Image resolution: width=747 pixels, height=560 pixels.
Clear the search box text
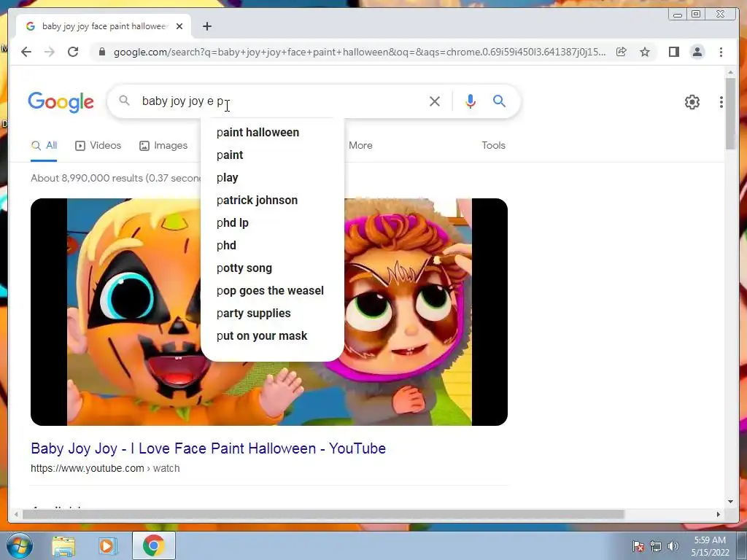point(435,101)
